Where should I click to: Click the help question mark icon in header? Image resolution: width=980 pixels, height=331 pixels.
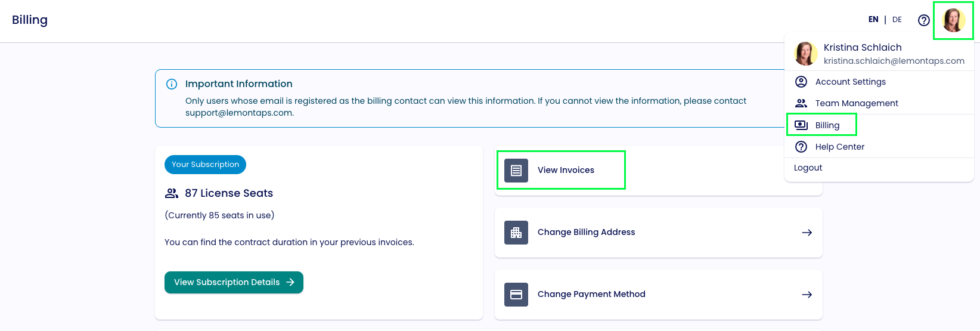coord(923,20)
